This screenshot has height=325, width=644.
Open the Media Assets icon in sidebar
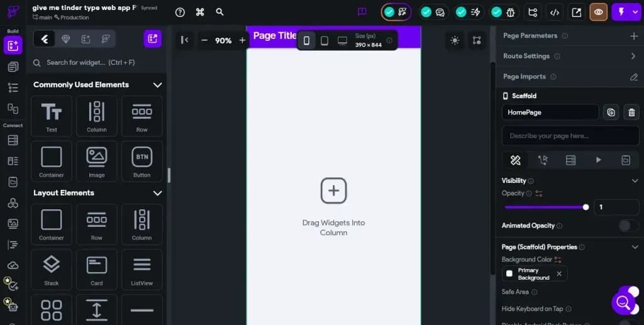pos(13,224)
